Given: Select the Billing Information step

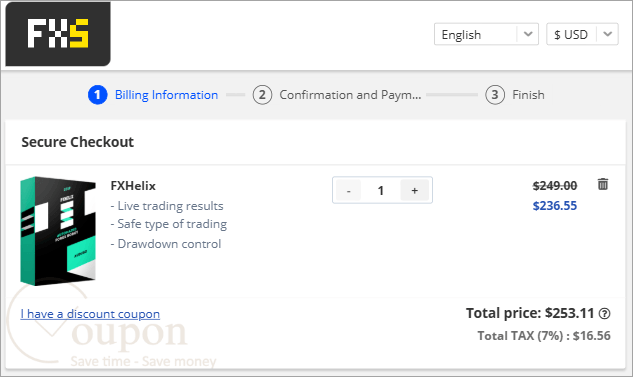Looking at the screenshot, I should (x=153, y=95).
